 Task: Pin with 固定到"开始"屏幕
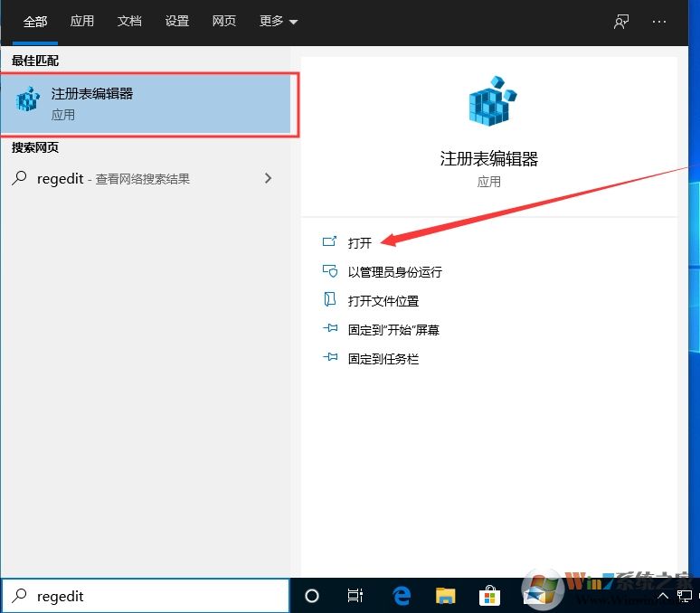click(393, 330)
